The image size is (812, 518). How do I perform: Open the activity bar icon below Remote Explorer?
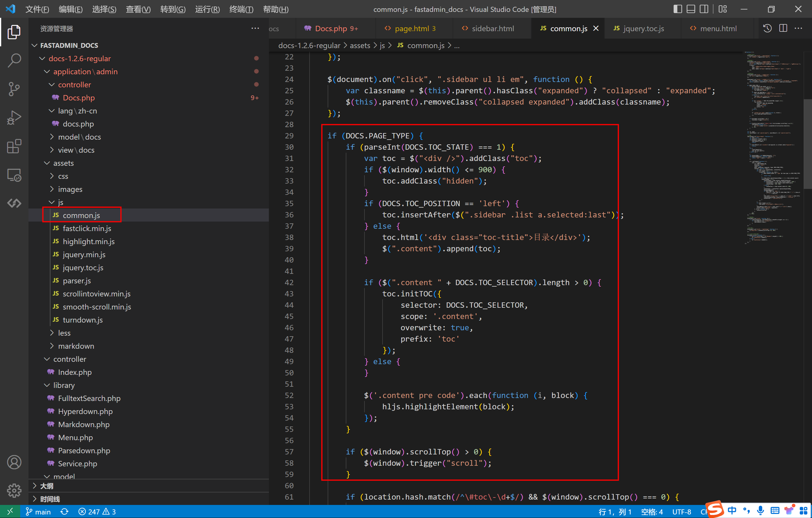14,203
